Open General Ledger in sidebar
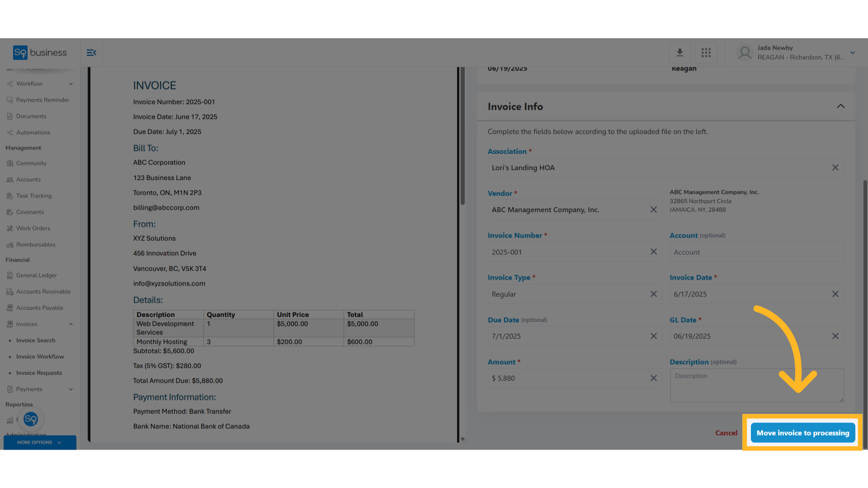The height and width of the screenshot is (488, 868). [x=37, y=275]
